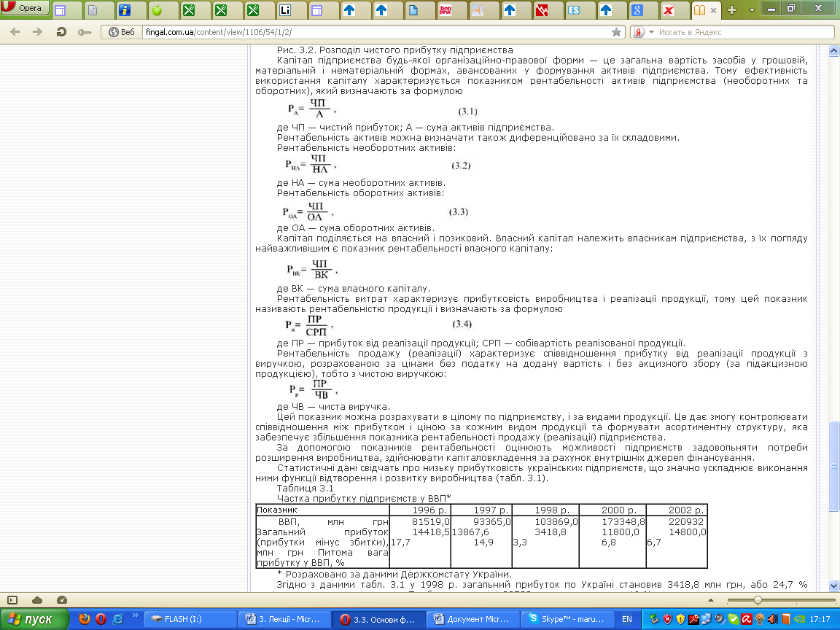Image resolution: width=840 pixels, height=630 pixels.
Task: Click the table value 81519,0
Action: (x=431, y=522)
